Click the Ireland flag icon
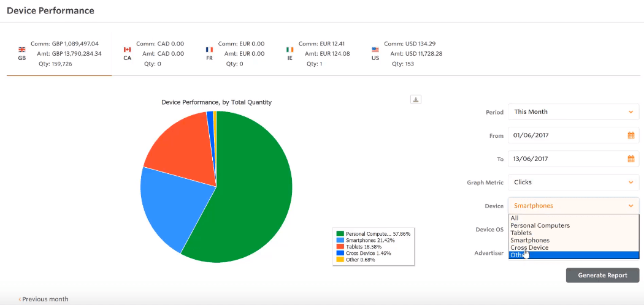This screenshot has height=305, width=644. point(290,50)
